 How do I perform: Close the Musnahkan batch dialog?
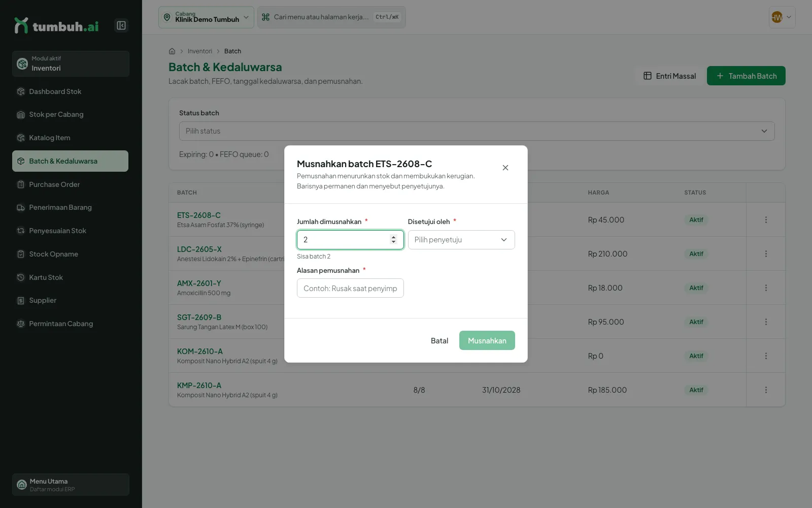click(505, 168)
